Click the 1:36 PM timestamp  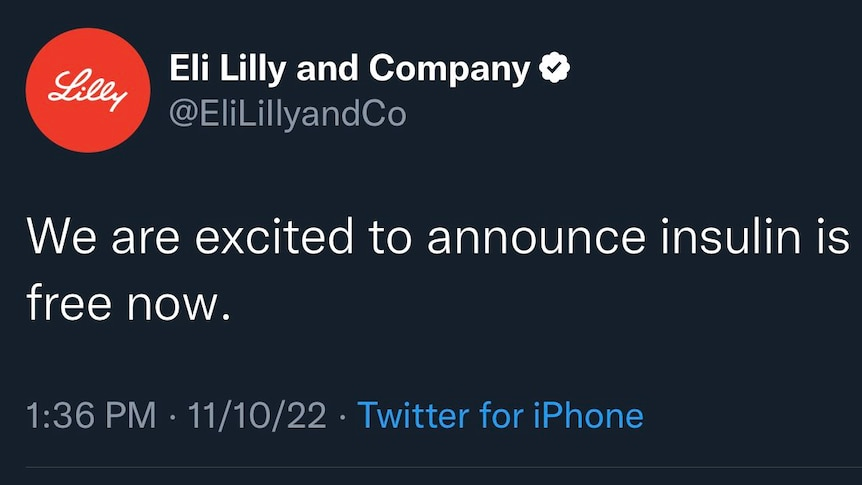(90, 415)
